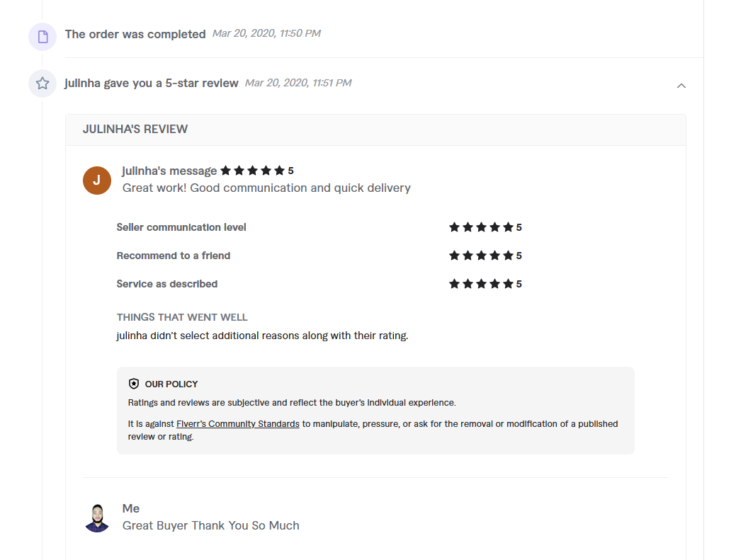Screen dimensions: 736x560
Task: Click the JULINHA'S REVIEW header
Action: pyautogui.click(x=135, y=130)
